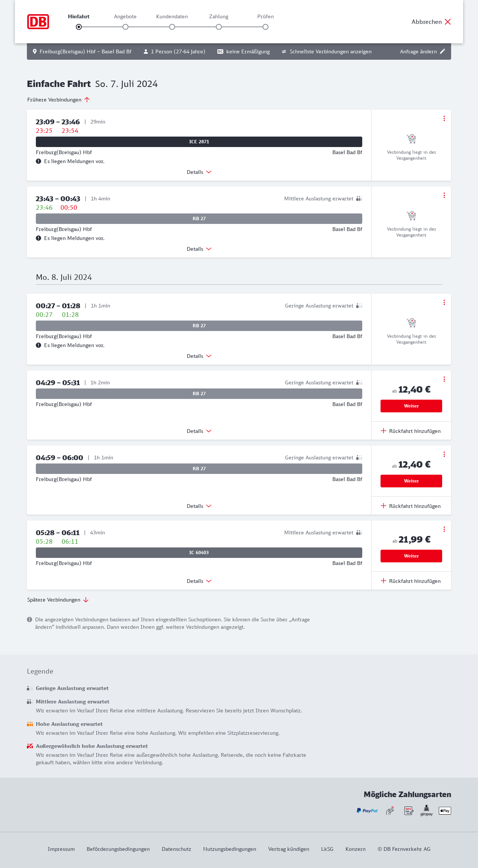Click the Hinfahrt step label
The image size is (478, 868).
(79, 16)
